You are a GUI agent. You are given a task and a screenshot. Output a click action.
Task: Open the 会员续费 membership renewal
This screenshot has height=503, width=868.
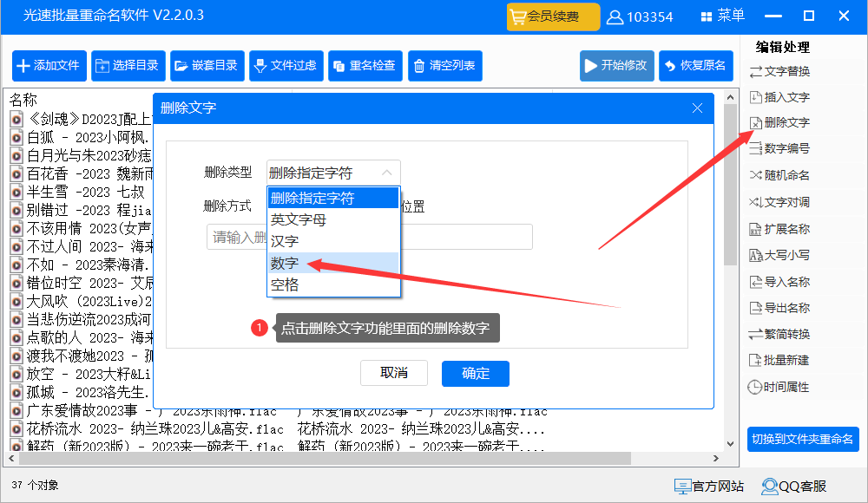click(553, 16)
